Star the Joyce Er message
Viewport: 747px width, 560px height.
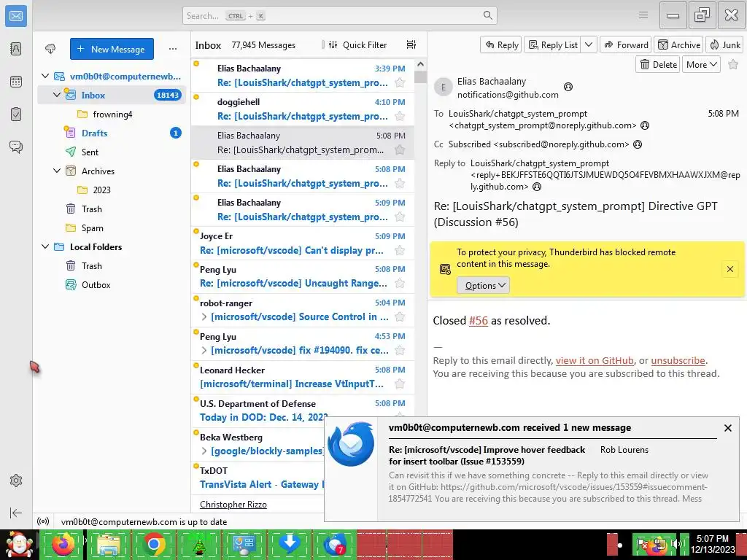pos(400,251)
